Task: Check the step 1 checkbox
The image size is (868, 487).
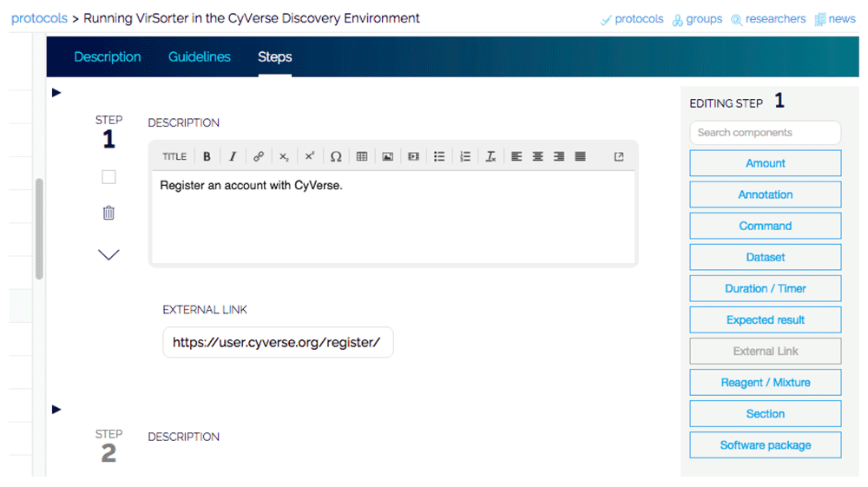Action: click(108, 177)
